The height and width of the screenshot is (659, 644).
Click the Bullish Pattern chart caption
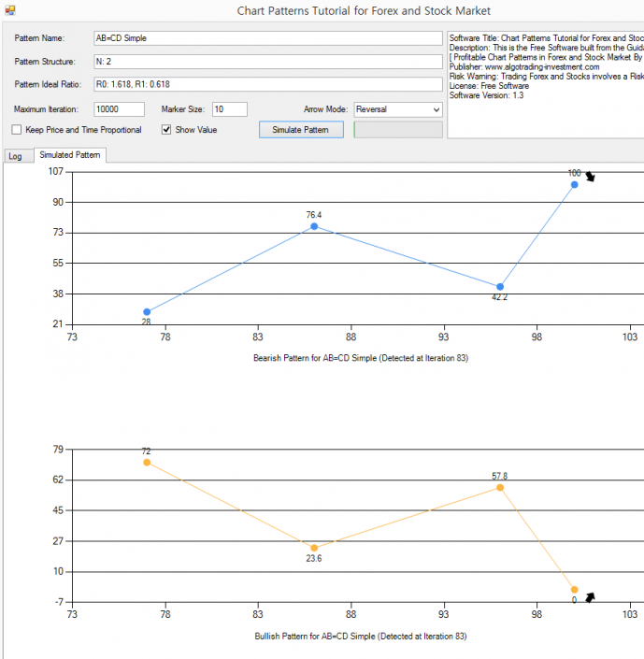(x=361, y=637)
